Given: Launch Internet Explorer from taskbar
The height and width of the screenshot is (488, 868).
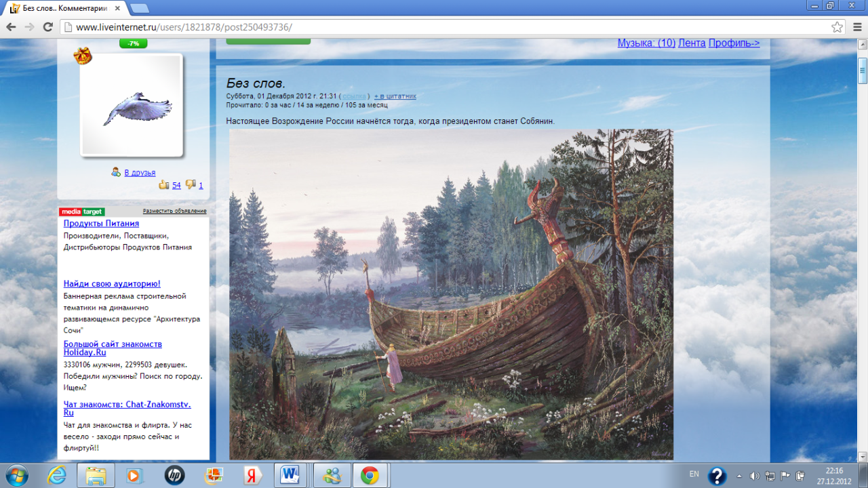Looking at the screenshot, I should coord(57,476).
